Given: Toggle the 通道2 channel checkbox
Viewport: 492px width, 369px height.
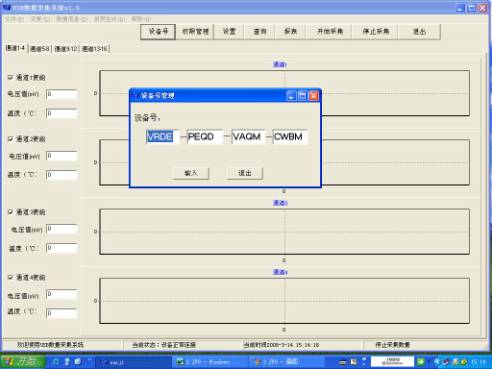Looking at the screenshot, I should point(10,139).
